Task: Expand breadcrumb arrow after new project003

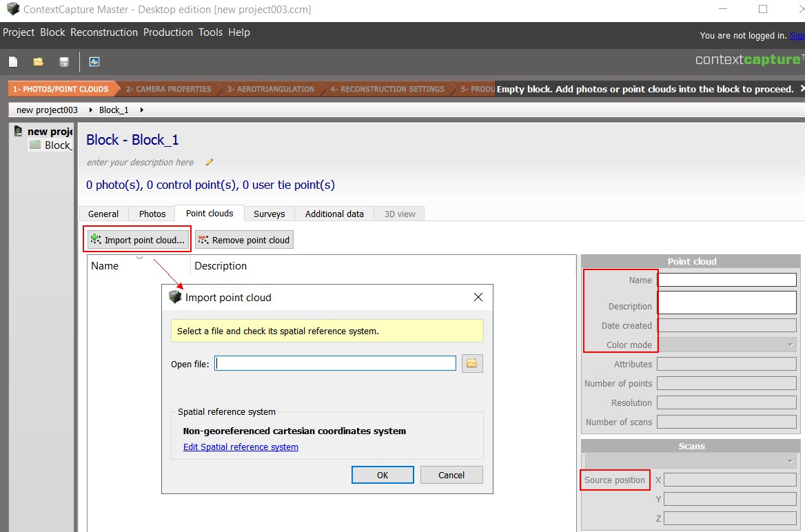Action: [x=91, y=110]
